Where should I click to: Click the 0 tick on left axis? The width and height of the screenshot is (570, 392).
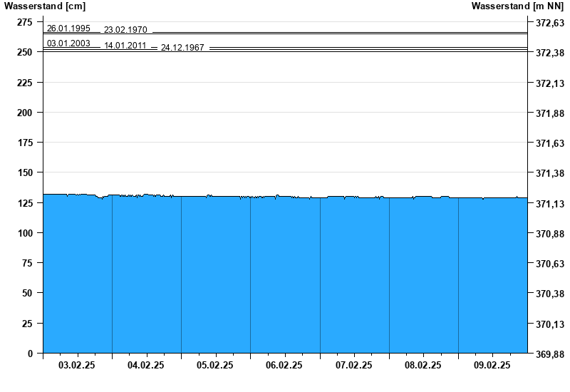coord(30,354)
